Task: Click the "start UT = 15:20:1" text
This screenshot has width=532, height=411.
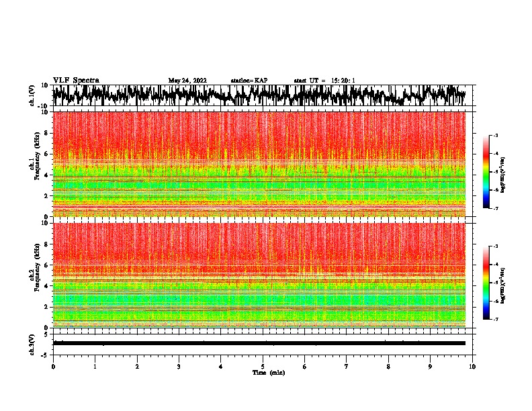Action: pyautogui.click(x=324, y=81)
